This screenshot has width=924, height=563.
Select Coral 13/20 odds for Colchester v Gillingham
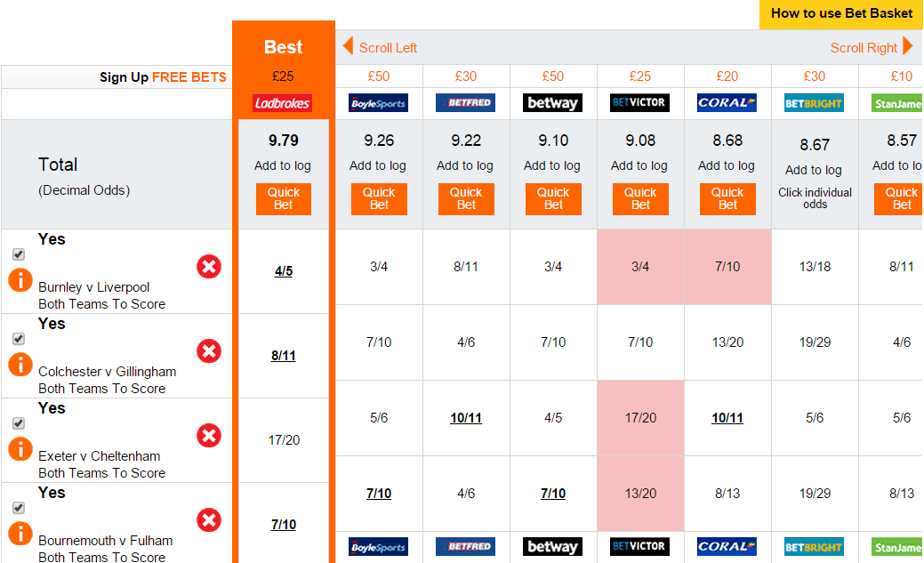click(x=727, y=342)
